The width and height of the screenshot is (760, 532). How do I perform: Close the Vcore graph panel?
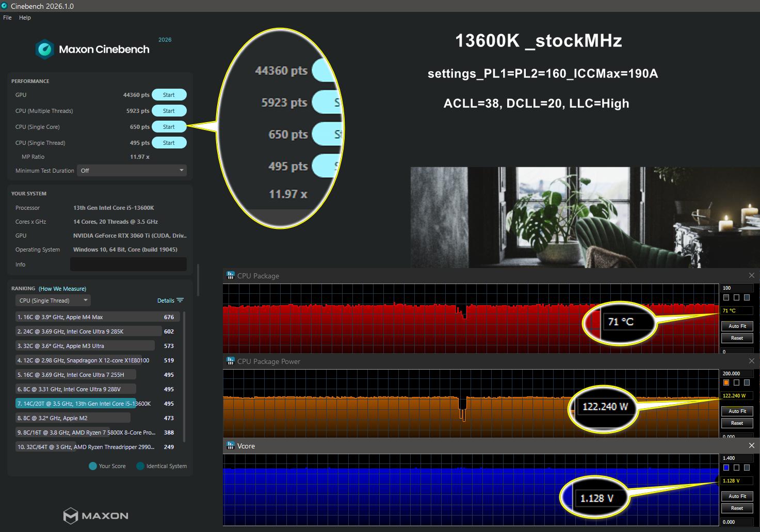pyautogui.click(x=751, y=446)
